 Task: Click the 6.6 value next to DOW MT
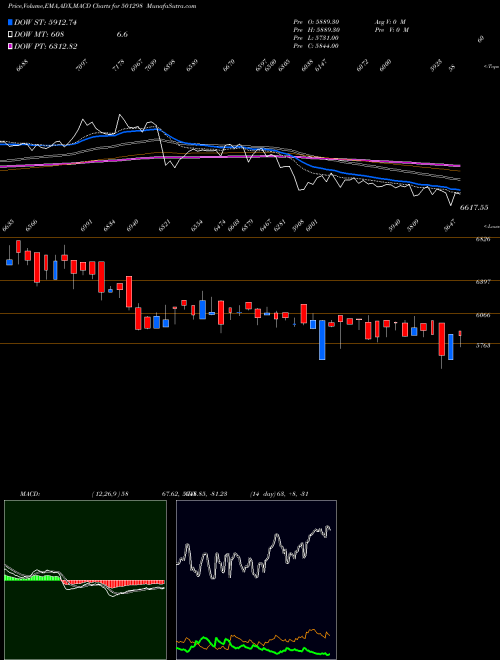[122, 35]
